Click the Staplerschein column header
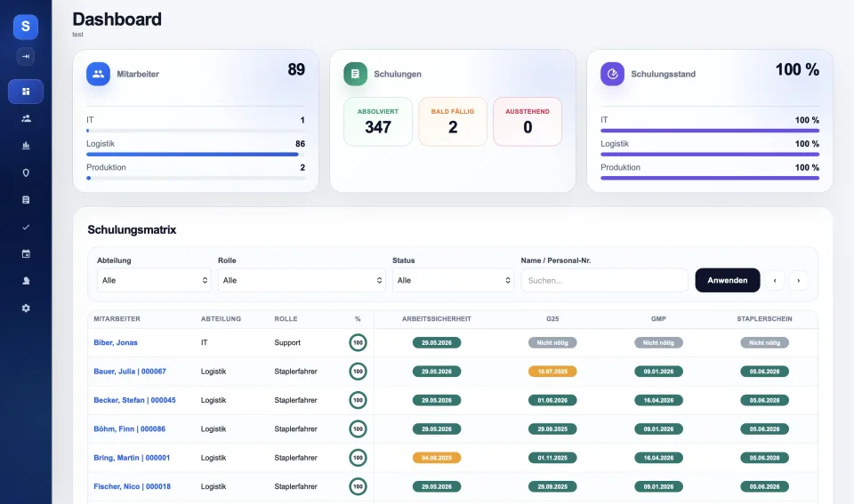This screenshot has width=854, height=504. [764, 319]
